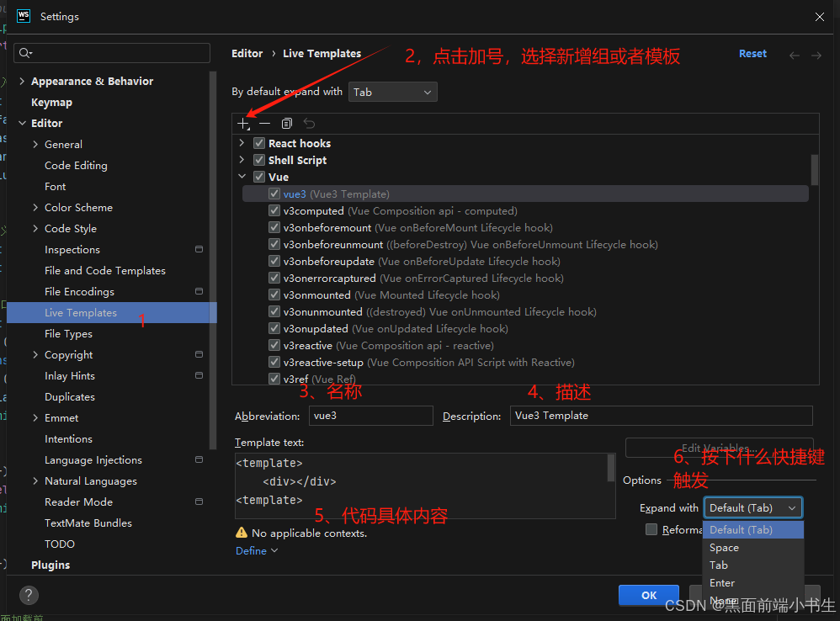The image size is (840, 621).
Task: Click the Restore deleted defaults undo icon
Action: [x=309, y=124]
